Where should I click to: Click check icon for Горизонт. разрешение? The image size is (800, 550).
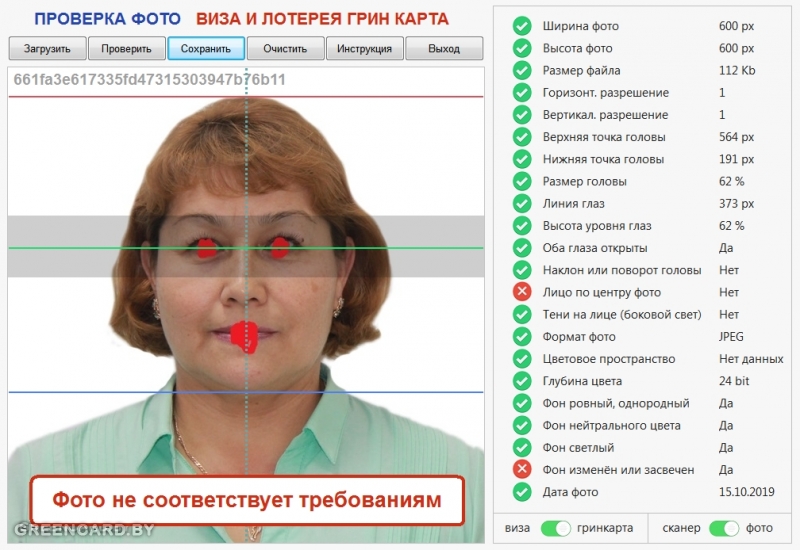522,92
